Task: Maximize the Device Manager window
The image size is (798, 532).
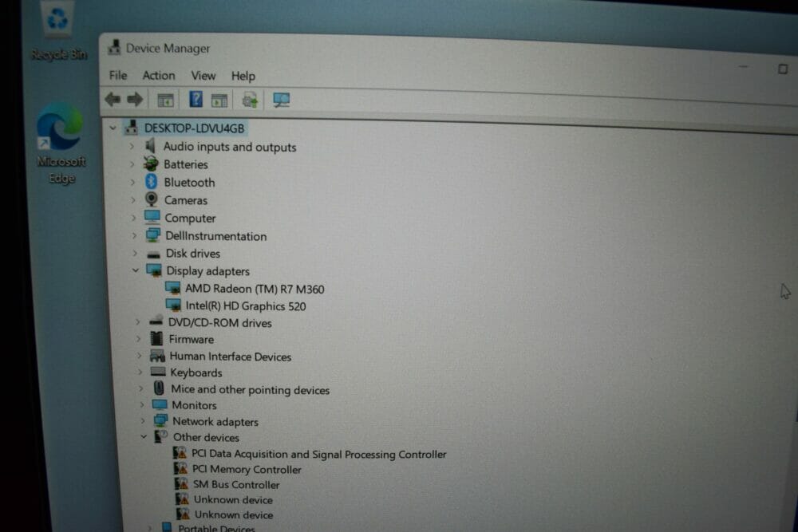Action: point(783,69)
